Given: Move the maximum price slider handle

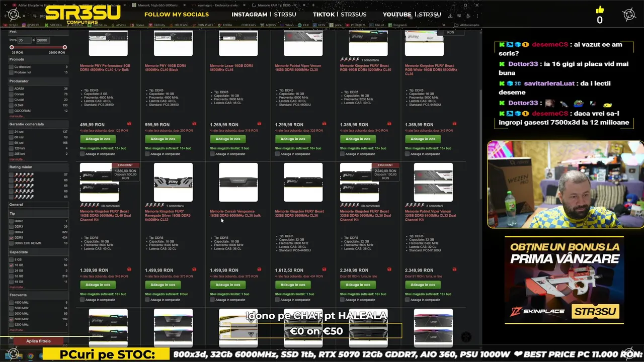Looking at the screenshot, I should click(64, 47).
